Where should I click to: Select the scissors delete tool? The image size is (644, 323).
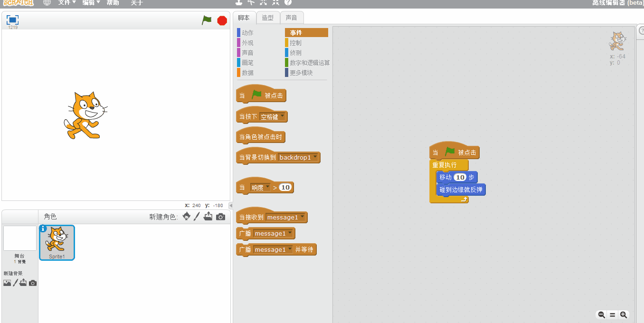pyautogui.click(x=251, y=2)
